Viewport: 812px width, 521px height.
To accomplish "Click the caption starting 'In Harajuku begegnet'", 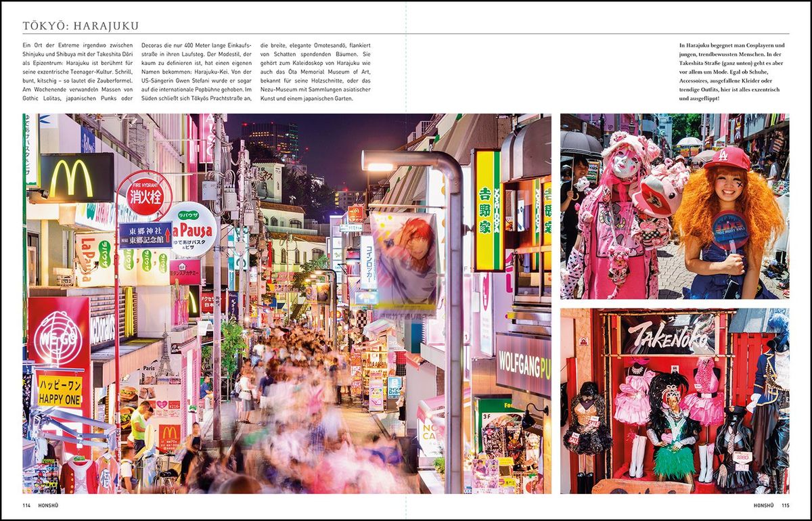I will tap(734, 72).
